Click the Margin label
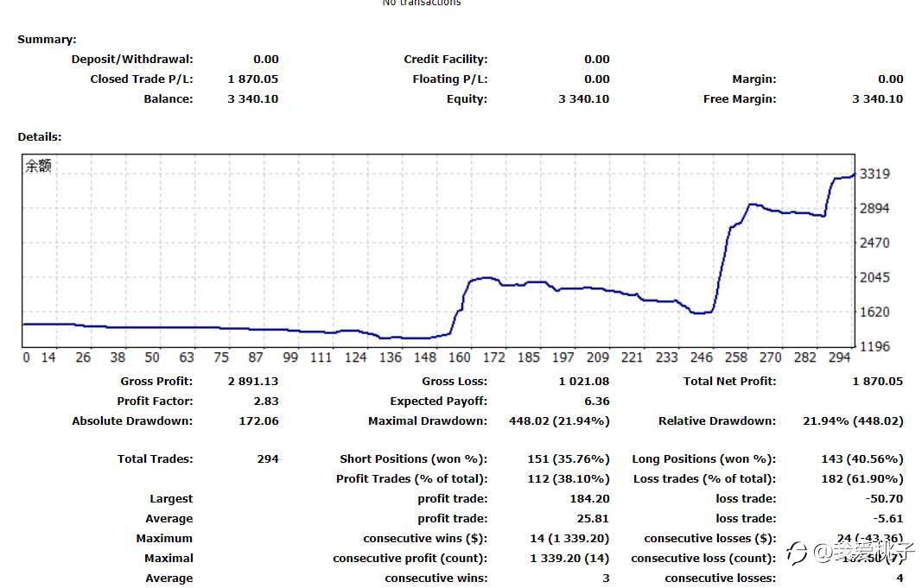Screen dimensions: 922x588 pos(753,79)
